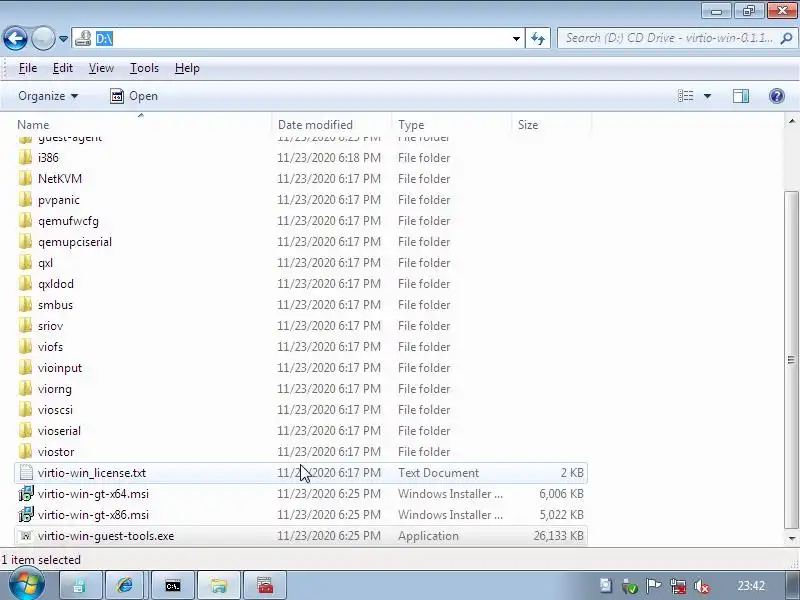Open Windows Help with the question mark icon

click(x=777, y=96)
